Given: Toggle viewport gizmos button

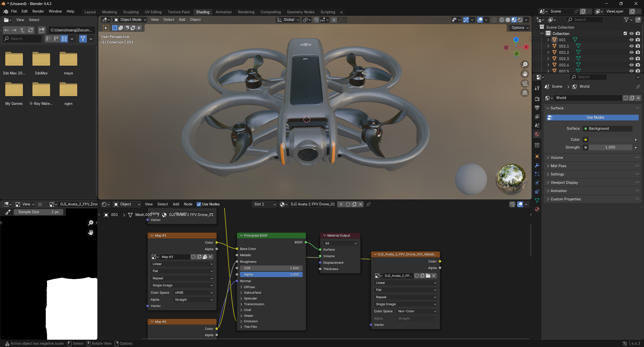Looking at the screenshot, I should tap(466, 20).
